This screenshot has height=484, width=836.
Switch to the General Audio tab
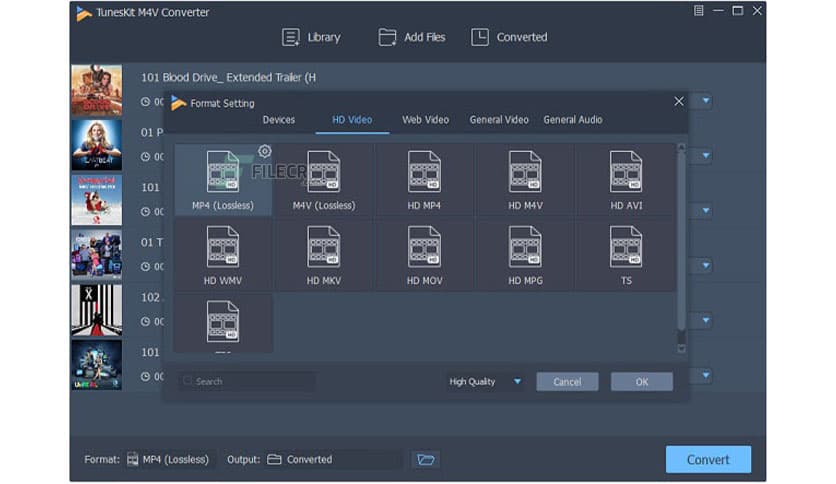[x=573, y=120]
